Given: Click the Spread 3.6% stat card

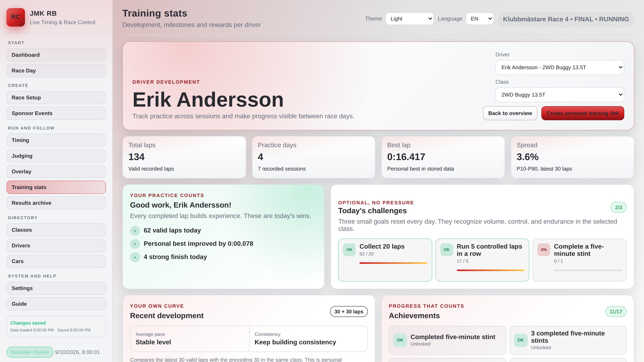Looking at the screenshot, I should click(x=573, y=157).
